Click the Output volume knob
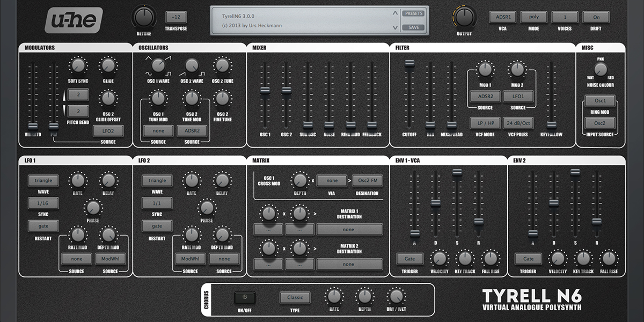This screenshot has width=644, height=322. [464, 17]
